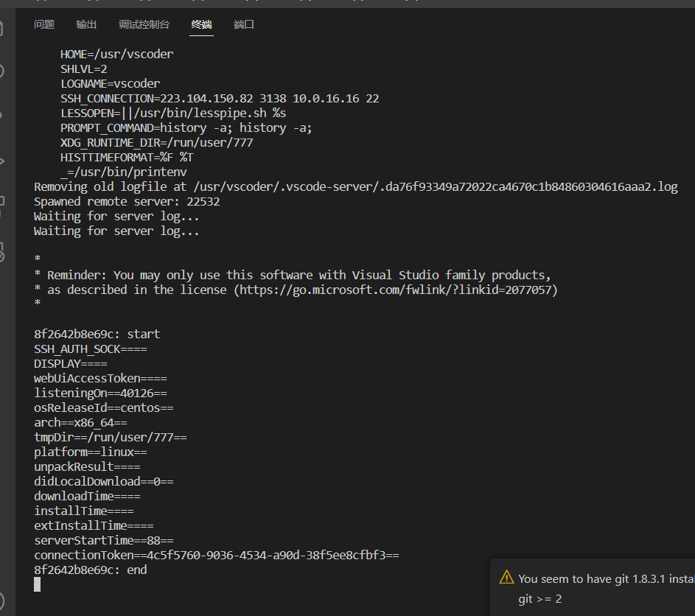Click the active 终端 terminal tab
This screenshot has height=616, width=695.
pyautogui.click(x=201, y=24)
